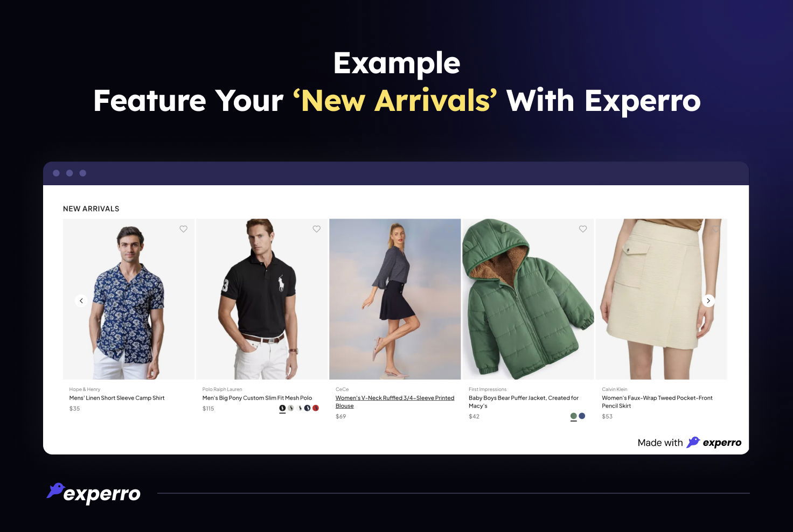Click the Made with experro badge logo
The height and width of the screenshot is (532, 793).
[714, 443]
